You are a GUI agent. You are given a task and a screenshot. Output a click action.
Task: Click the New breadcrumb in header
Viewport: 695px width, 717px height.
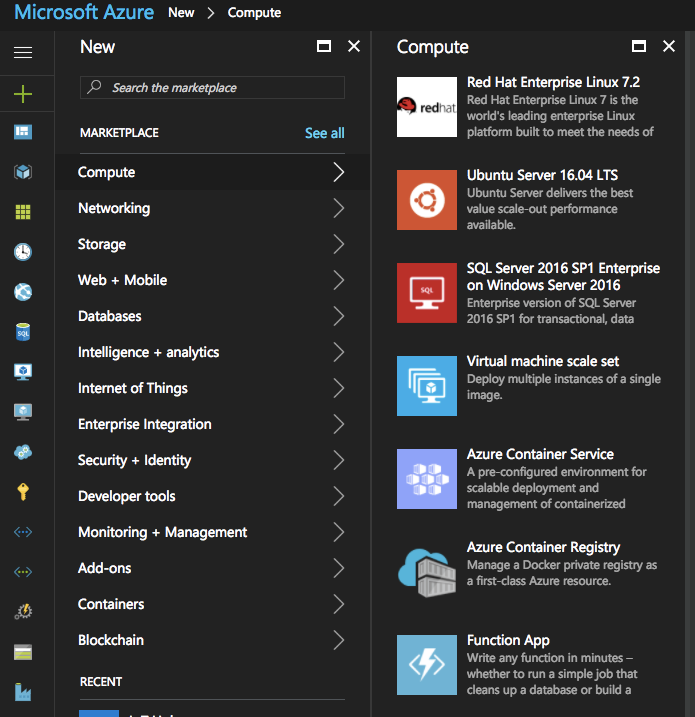tap(181, 13)
